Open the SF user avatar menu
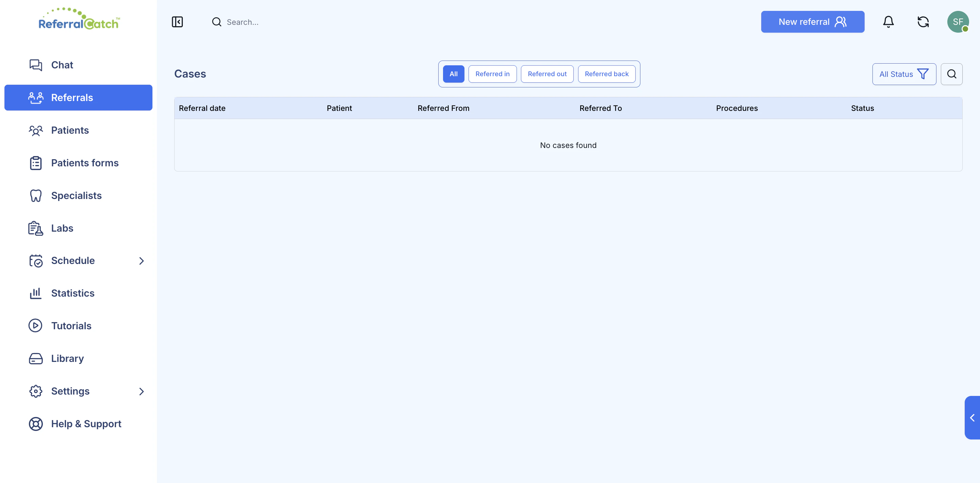Image resolution: width=980 pixels, height=483 pixels. [958, 22]
